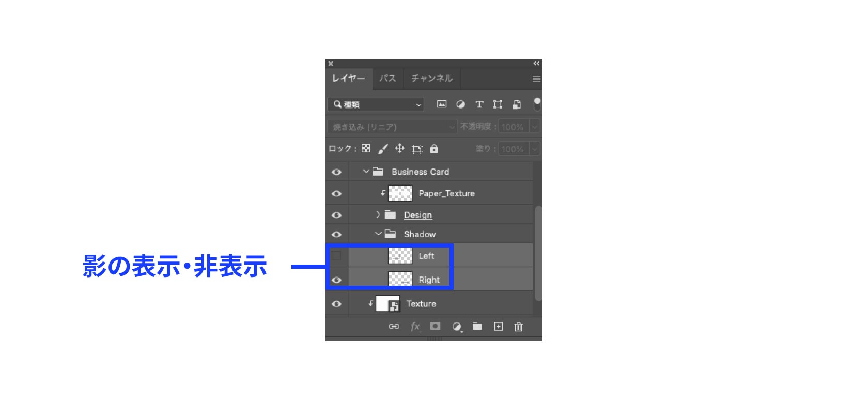Hide the Paper_Texture layer
Viewport: 868px width, 400px height.
coord(336,194)
